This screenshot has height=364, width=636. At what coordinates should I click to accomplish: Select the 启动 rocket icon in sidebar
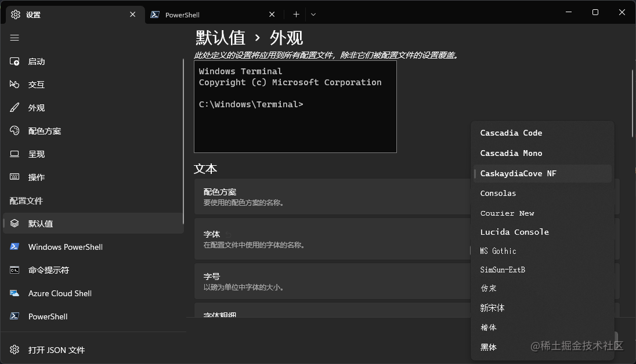tap(15, 61)
